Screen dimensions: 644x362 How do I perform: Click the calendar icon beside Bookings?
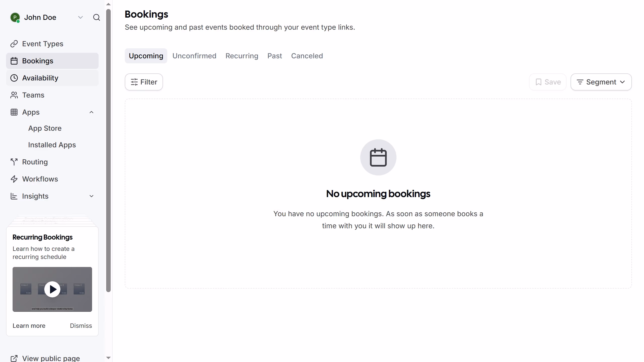click(x=14, y=61)
